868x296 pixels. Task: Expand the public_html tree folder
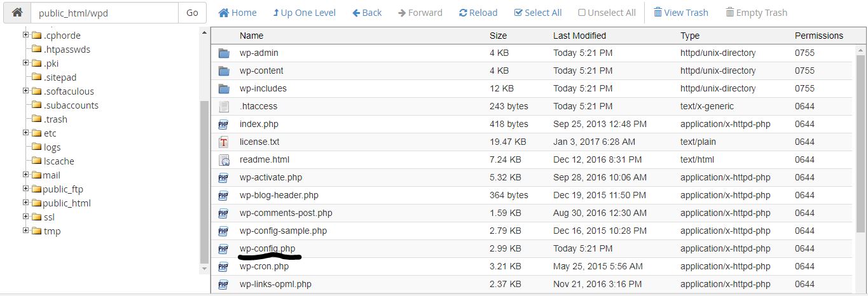(26, 203)
